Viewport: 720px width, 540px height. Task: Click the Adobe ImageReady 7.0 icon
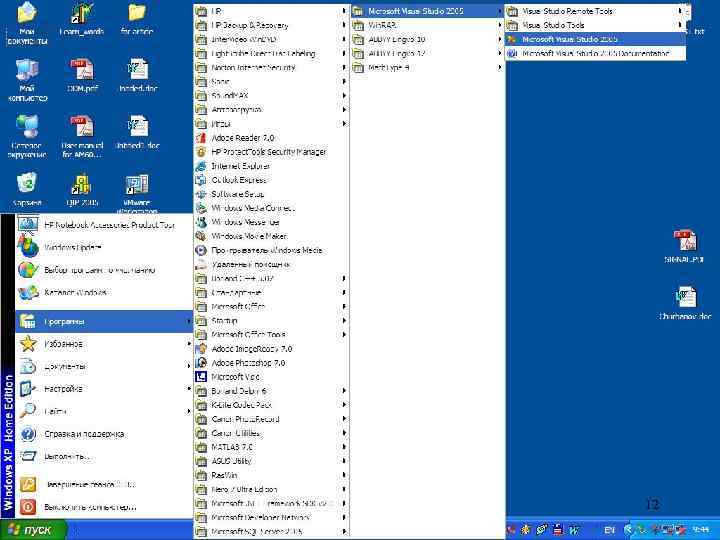(201, 349)
